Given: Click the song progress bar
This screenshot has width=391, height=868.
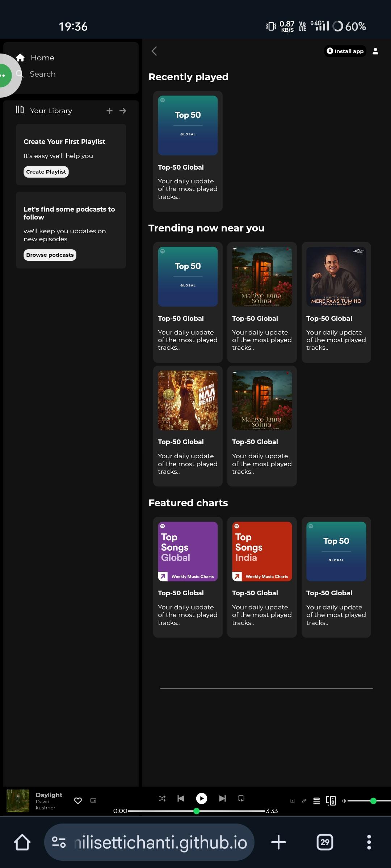Looking at the screenshot, I should coord(196,811).
